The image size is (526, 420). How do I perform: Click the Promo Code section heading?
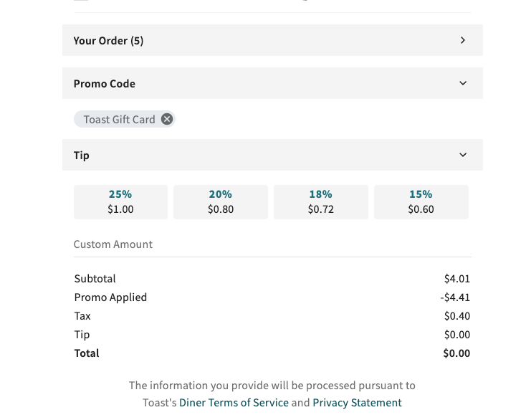click(x=104, y=84)
